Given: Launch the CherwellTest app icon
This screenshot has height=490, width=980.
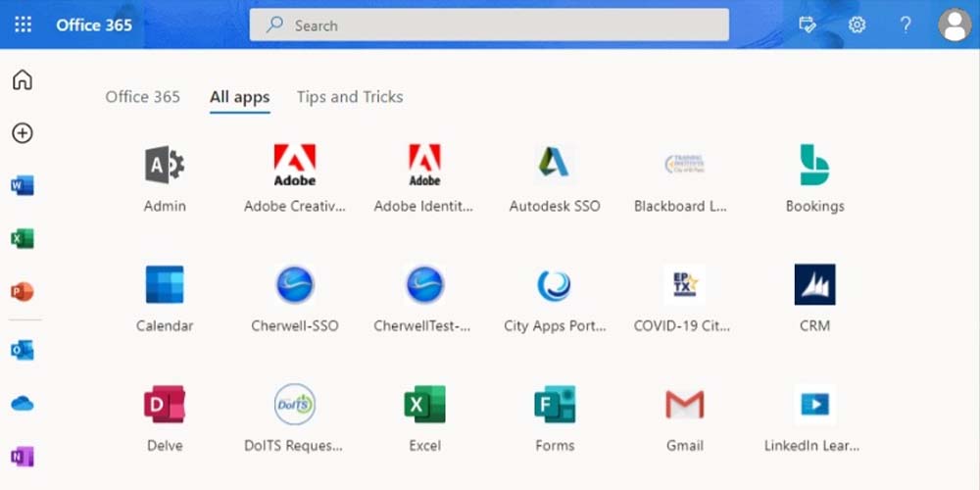Looking at the screenshot, I should [425, 285].
